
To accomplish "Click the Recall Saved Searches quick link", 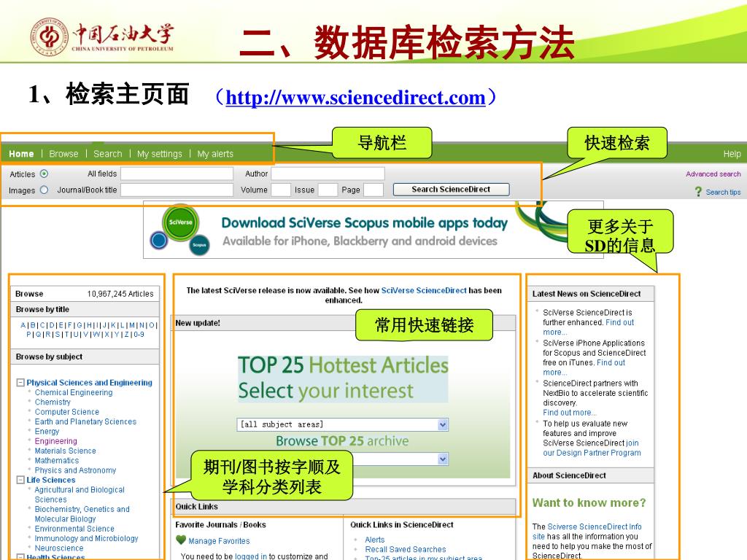I will (406, 549).
